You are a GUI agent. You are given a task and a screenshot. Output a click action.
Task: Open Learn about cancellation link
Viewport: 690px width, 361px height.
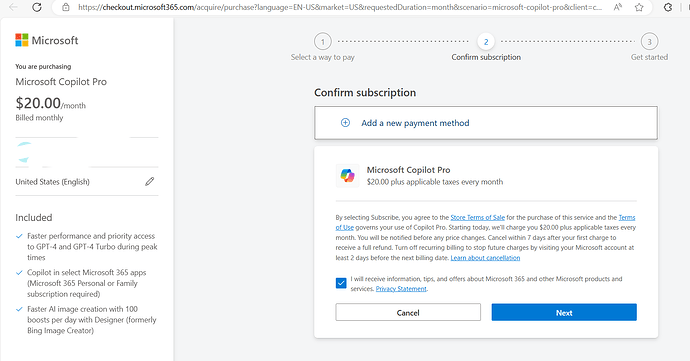click(485, 258)
